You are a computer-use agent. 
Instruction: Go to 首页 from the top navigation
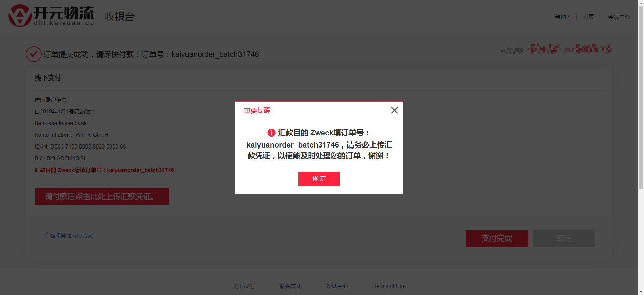coord(588,17)
